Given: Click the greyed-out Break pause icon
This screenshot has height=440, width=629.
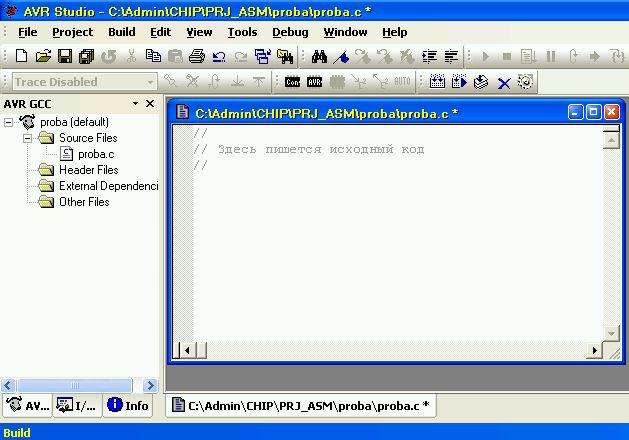Looking at the screenshot, I should (x=551, y=57).
